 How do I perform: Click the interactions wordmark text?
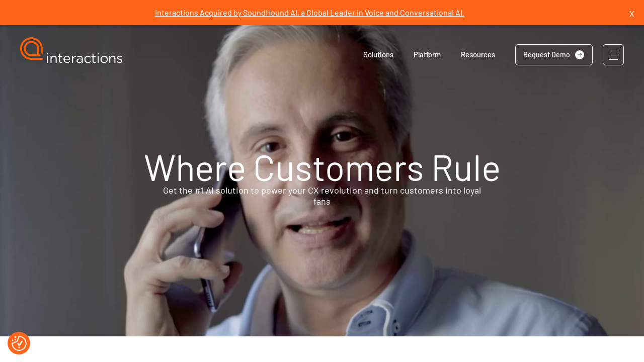tap(85, 58)
